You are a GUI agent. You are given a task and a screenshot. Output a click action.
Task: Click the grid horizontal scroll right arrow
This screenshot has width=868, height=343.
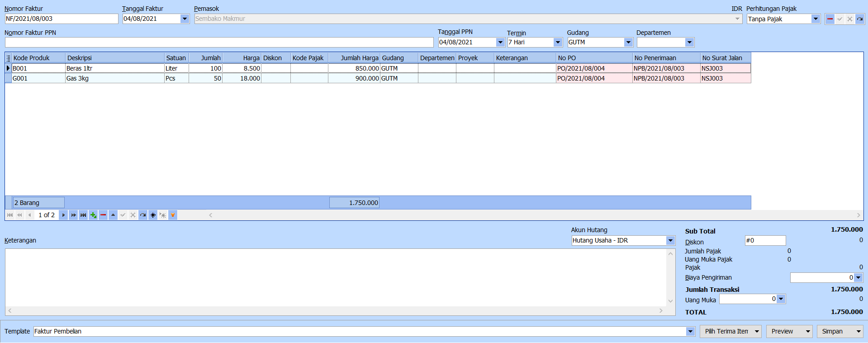click(859, 215)
